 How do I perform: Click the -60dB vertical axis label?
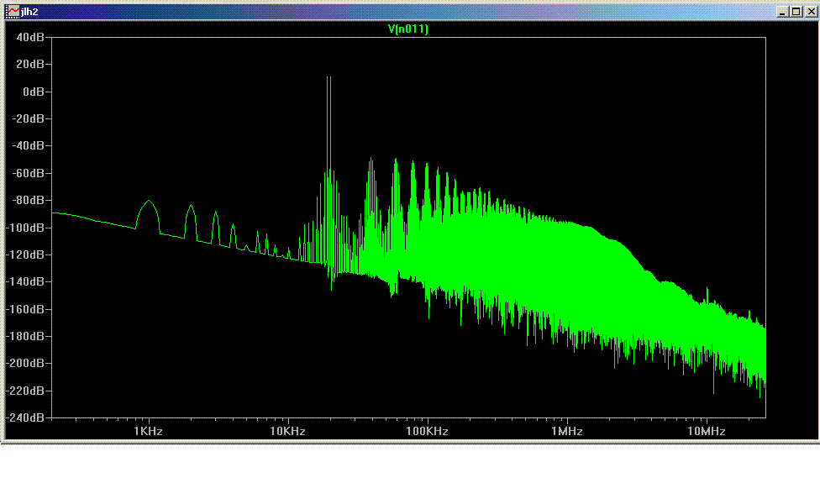coord(29,173)
